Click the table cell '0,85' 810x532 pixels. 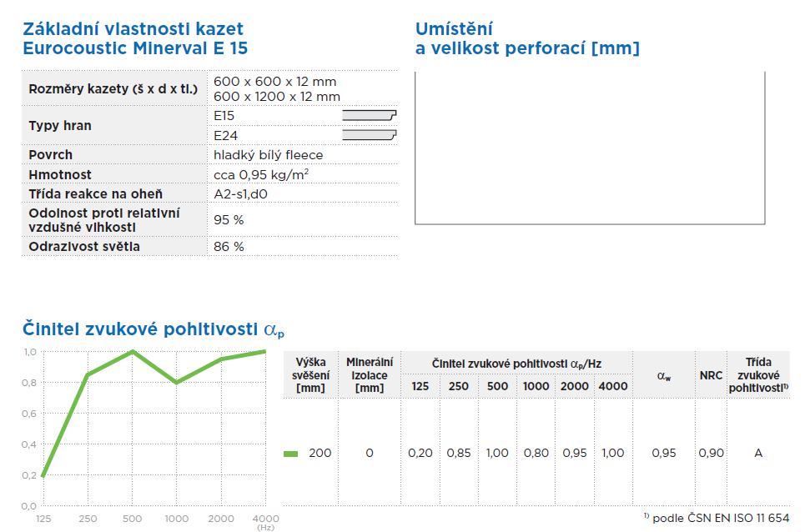[459, 453]
